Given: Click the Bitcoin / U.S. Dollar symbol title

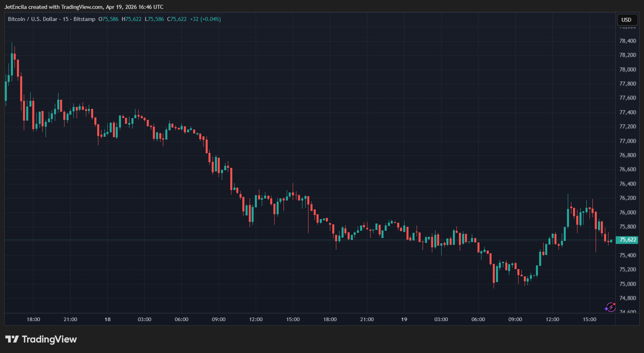Looking at the screenshot, I should pos(33,19).
